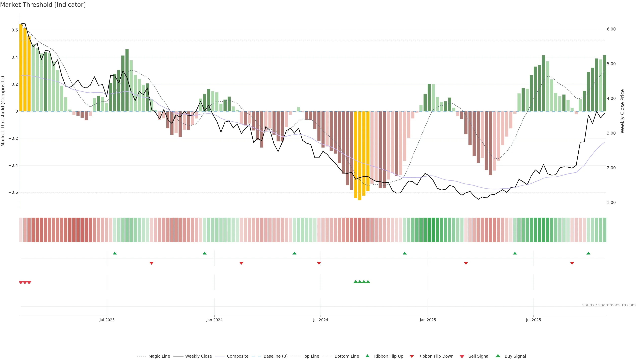
Task: Click the Jan 2025 x-axis label
Action: [x=428, y=320]
